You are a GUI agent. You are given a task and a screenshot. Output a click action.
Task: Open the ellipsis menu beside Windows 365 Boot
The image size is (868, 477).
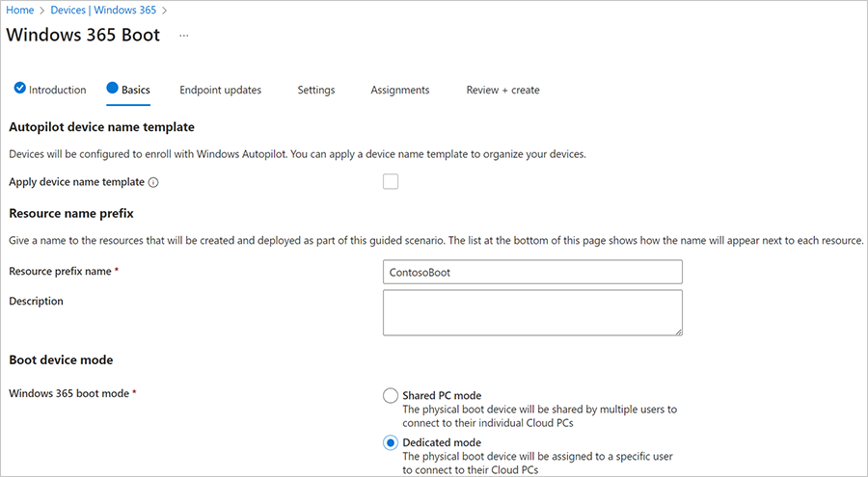184,36
